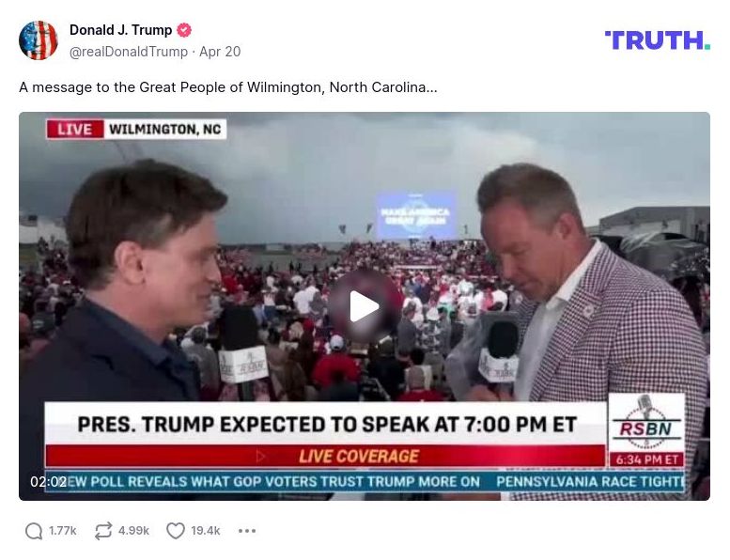Click the Pres. Trump expected to speak headline
The height and width of the screenshot is (560, 730).
point(327,424)
